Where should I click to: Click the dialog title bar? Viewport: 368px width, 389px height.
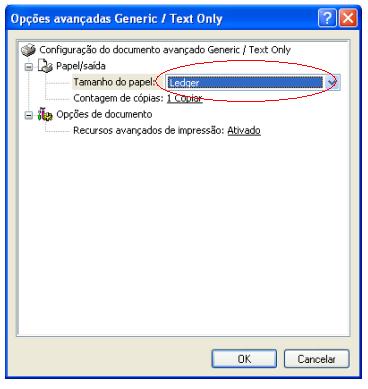click(160, 18)
